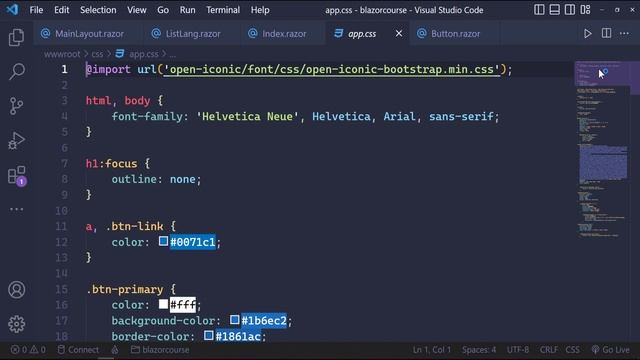This screenshot has width=640, height=360.
Task: Change indentation via Spaces: 4
Action: click(479, 350)
